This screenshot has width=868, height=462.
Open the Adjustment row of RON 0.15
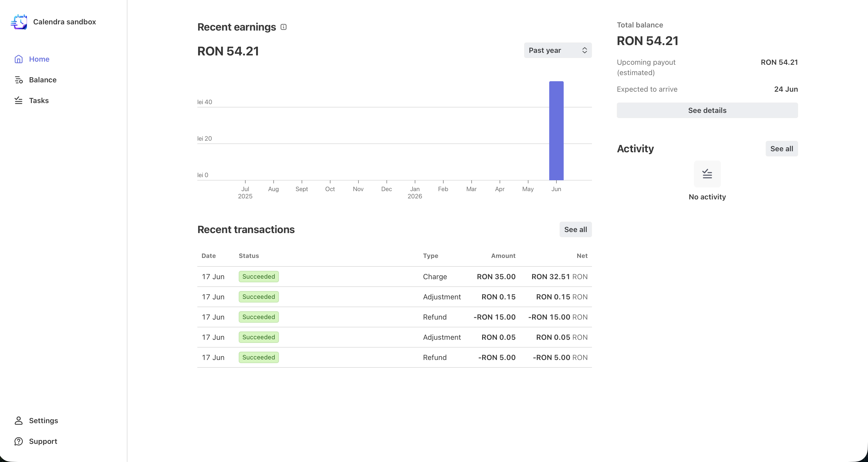(394, 297)
